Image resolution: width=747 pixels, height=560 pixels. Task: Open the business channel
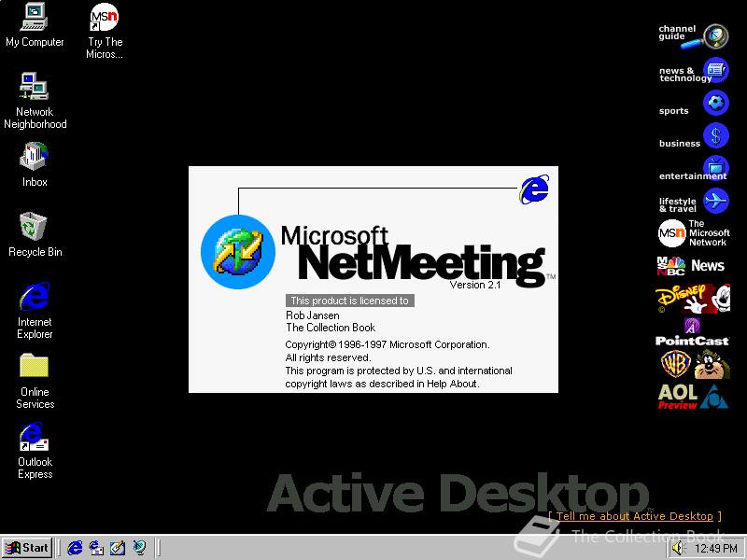[x=693, y=136]
